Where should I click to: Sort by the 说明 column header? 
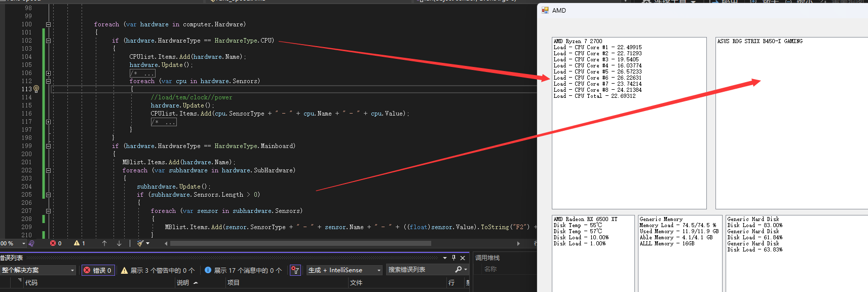click(183, 283)
